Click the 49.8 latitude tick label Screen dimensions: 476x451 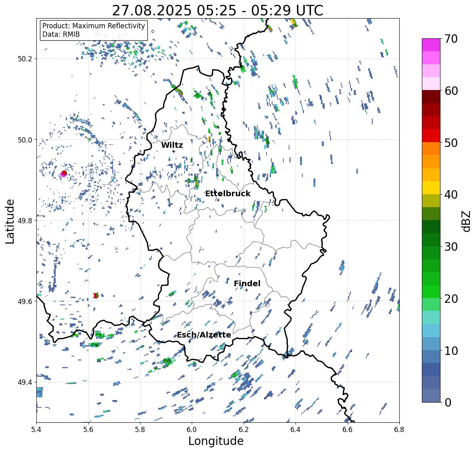25,220
